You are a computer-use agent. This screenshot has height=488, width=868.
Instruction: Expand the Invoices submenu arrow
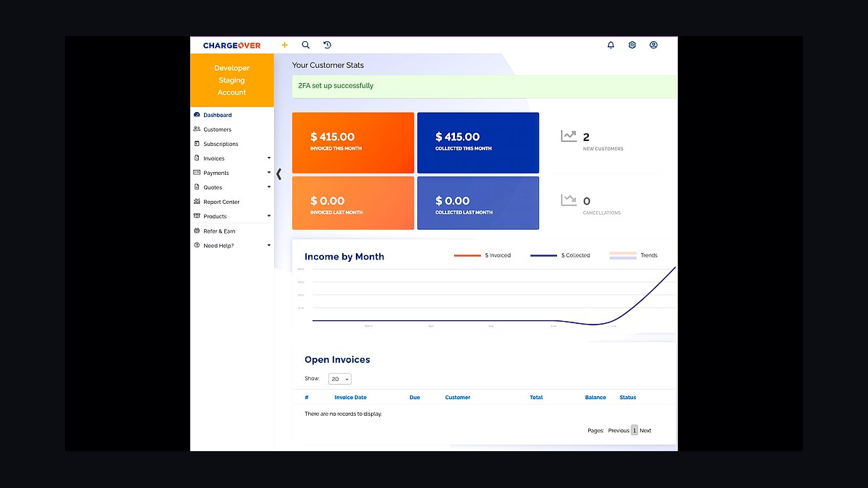269,158
